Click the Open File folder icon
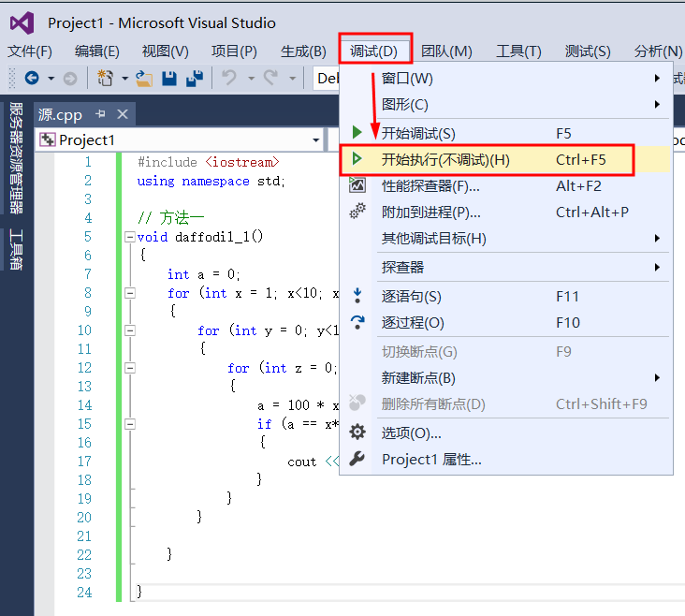 click(144, 79)
